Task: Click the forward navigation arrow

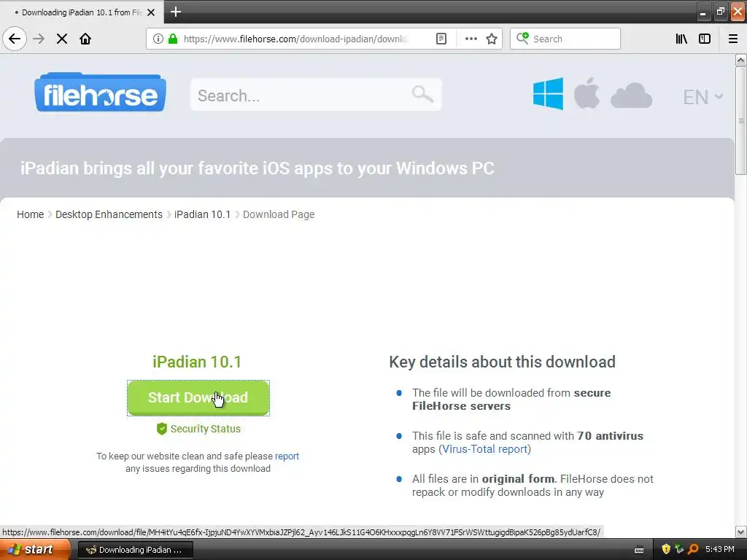Action: point(39,39)
